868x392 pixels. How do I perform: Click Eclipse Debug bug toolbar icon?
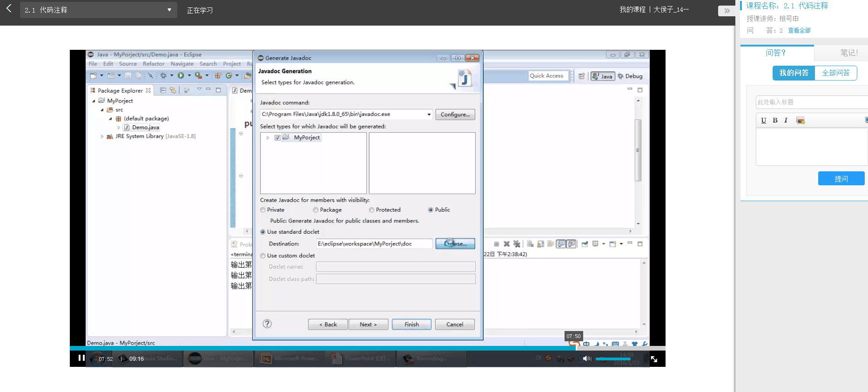163,75
